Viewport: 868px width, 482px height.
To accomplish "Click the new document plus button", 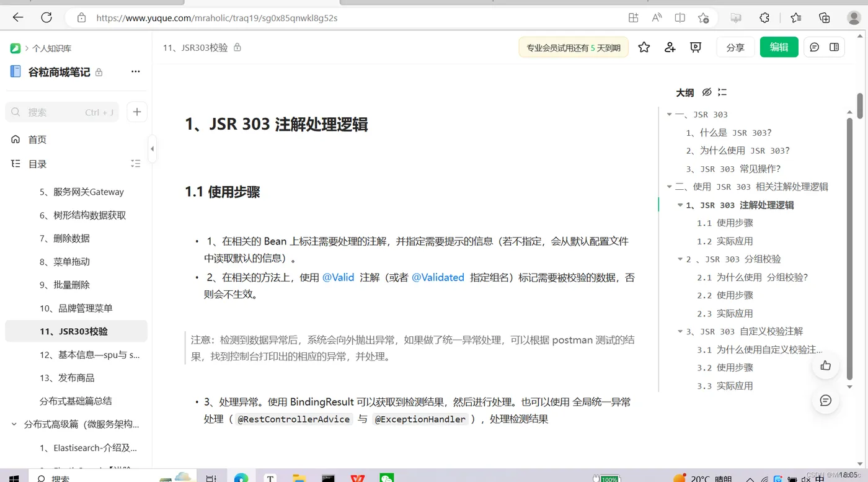I will pos(137,112).
